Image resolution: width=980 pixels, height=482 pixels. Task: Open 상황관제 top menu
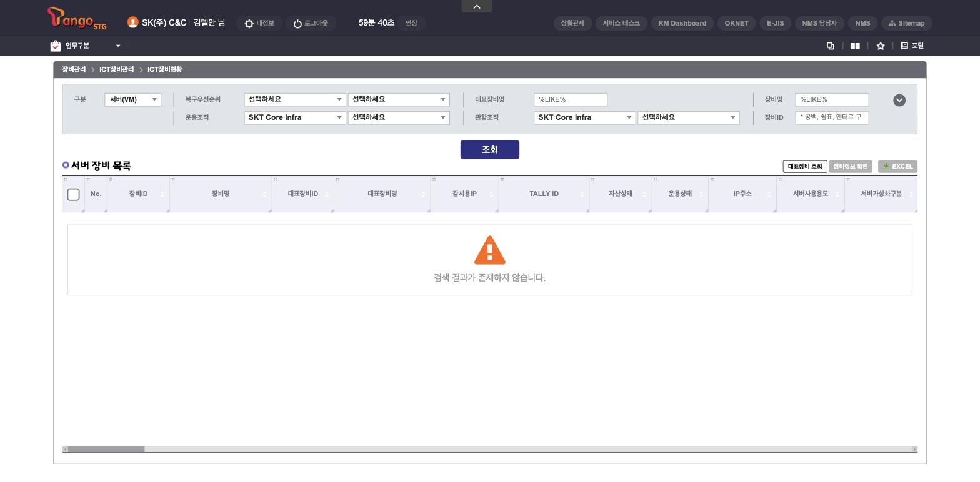click(x=572, y=23)
